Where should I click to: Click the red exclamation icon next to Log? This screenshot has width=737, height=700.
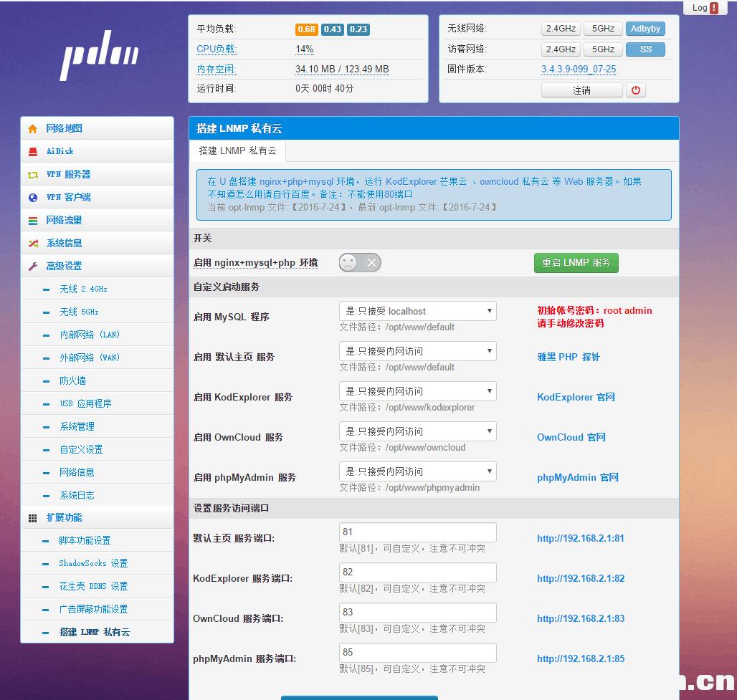click(714, 7)
